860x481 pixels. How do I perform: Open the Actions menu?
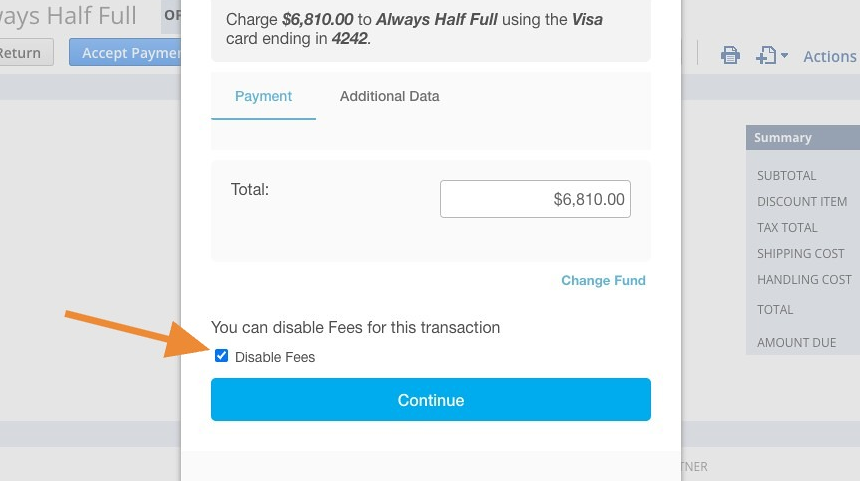click(830, 56)
